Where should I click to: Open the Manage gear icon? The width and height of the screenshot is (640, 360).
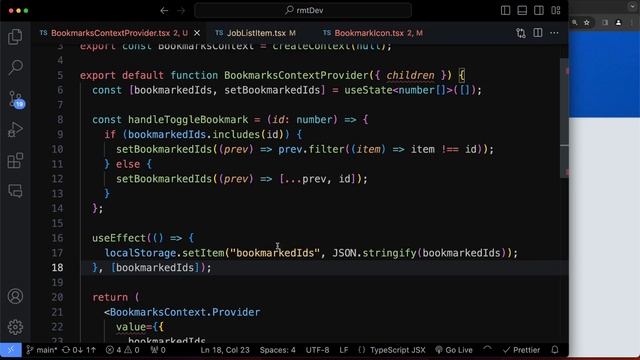point(15,327)
